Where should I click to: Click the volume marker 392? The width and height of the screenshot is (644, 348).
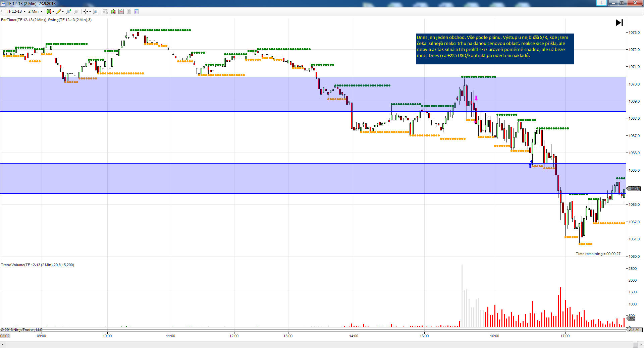click(x=631, y=318)
